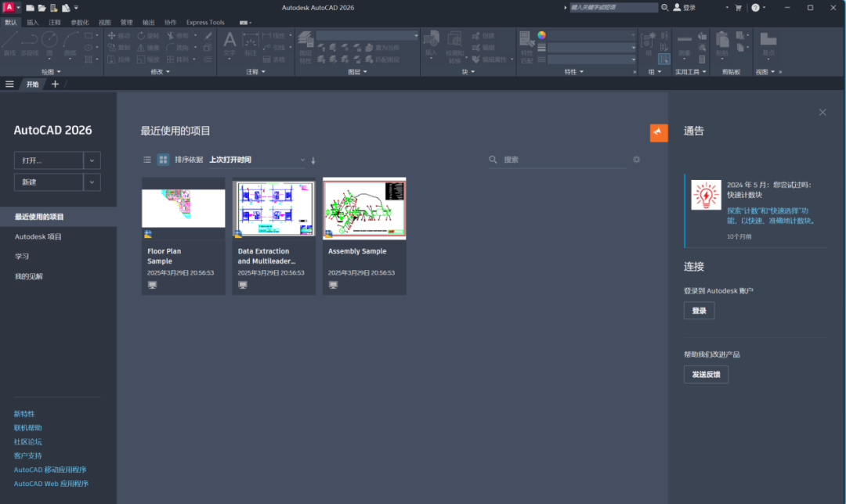Click the Move (移动) tool
The image size is (846, 504).
pos(119,35)
